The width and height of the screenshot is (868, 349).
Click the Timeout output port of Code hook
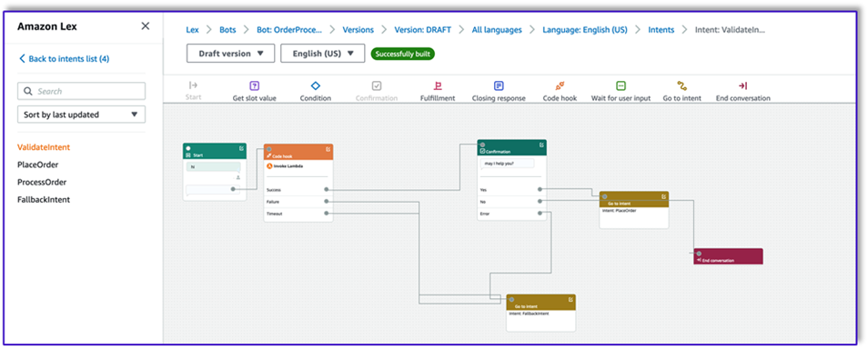(x=326, y=213)
